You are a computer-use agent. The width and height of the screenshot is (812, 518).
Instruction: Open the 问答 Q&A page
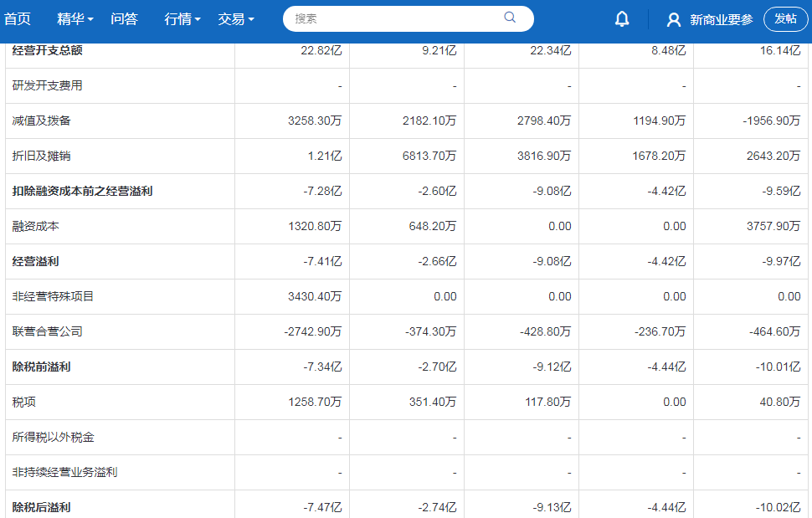[124, 18]
